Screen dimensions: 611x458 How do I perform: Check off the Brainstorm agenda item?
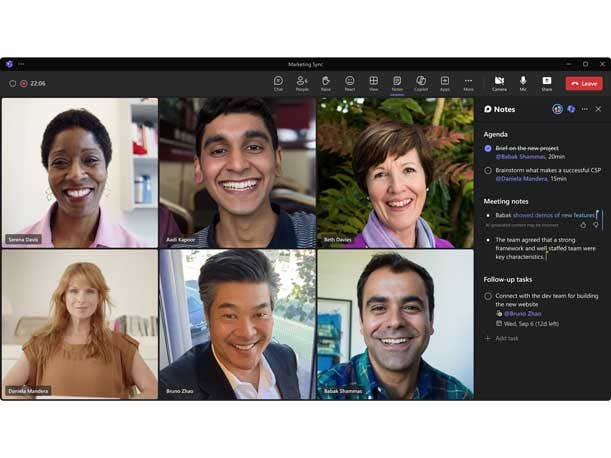(x=488, y=170)
